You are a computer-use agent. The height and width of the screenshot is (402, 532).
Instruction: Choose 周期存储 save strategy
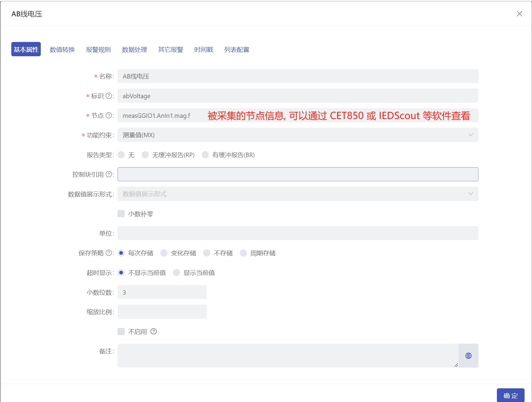(243, 253)
